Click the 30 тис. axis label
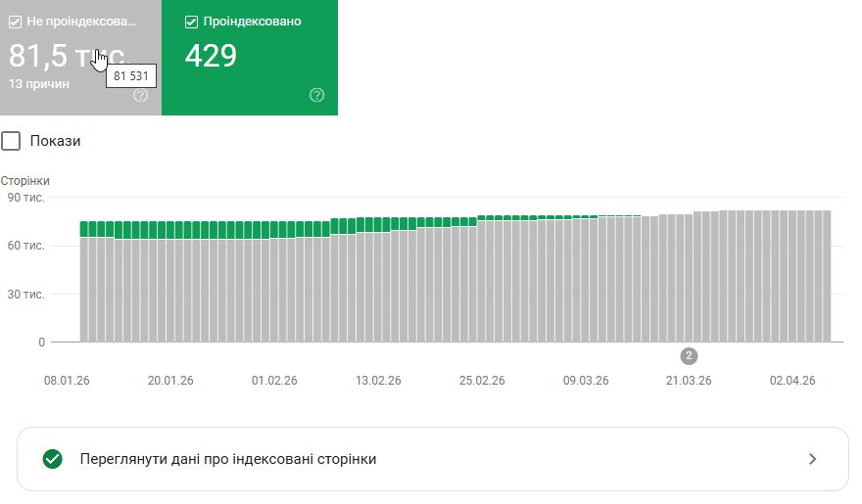The image size is (862, 504). click(x=25, y=295)
